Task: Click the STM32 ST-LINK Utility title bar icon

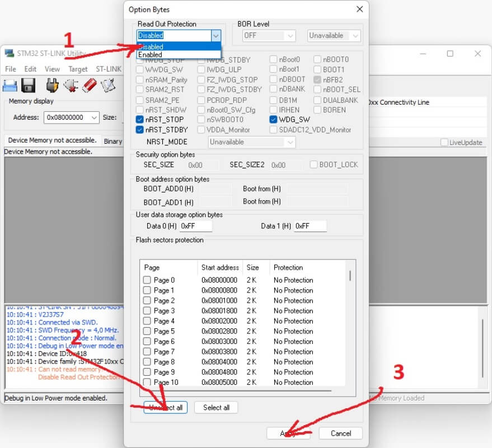Action: (x=10, y=53)
